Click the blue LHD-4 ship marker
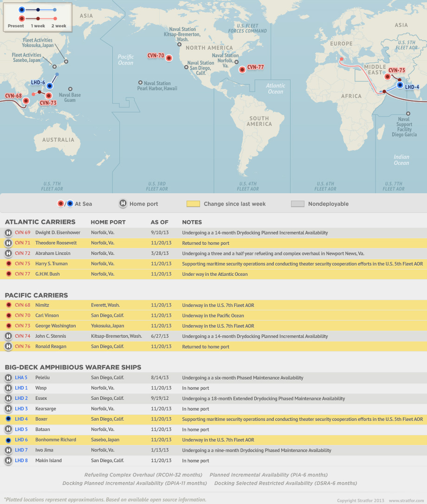 coord(400,85)
